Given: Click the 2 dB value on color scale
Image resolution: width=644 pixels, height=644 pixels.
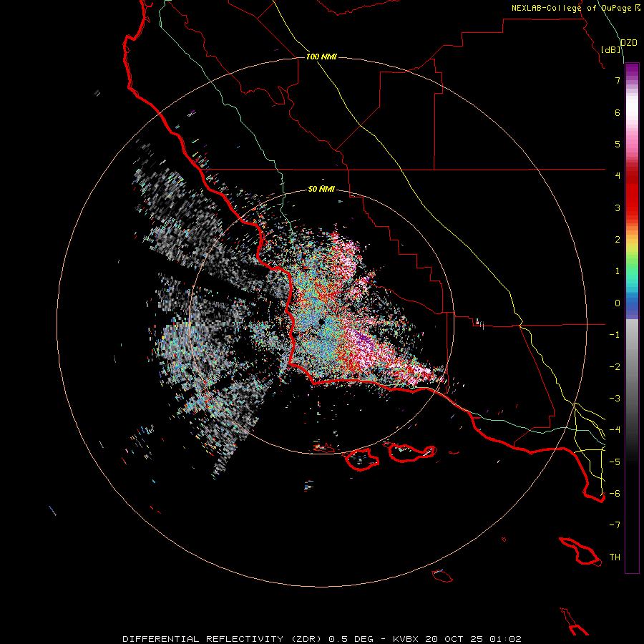Looking at the screenshot, I should click(x=618, y=240).
